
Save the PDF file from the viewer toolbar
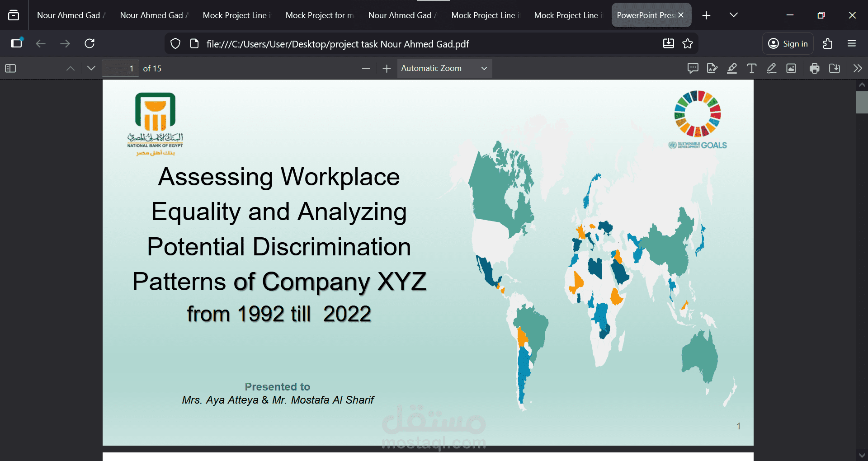tap(835, 68)
